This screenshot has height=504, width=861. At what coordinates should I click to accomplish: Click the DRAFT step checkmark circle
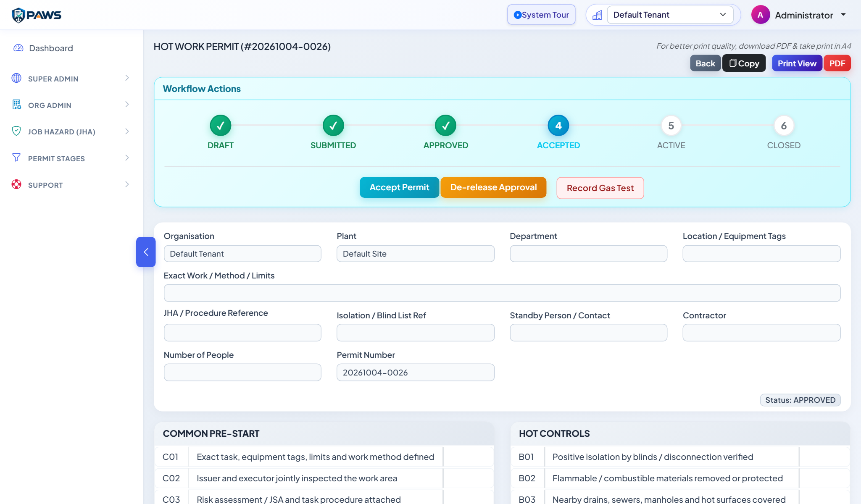click(221, 125)
